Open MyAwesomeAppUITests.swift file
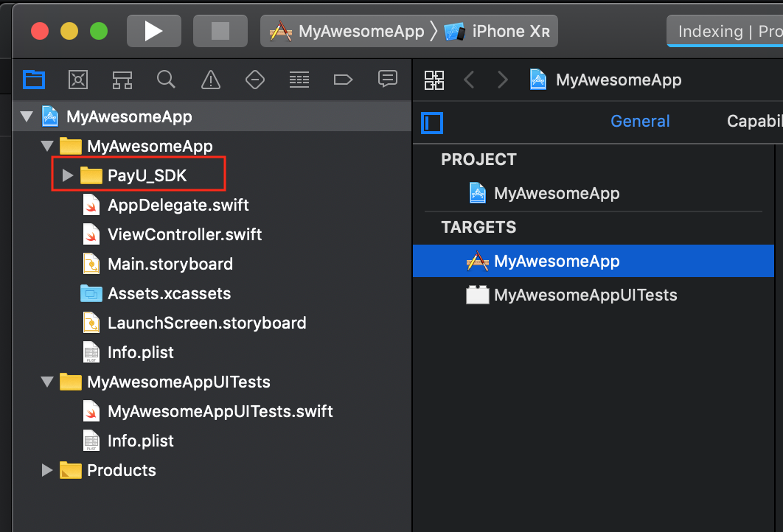The image size is (783, 532). pos(220,412)
